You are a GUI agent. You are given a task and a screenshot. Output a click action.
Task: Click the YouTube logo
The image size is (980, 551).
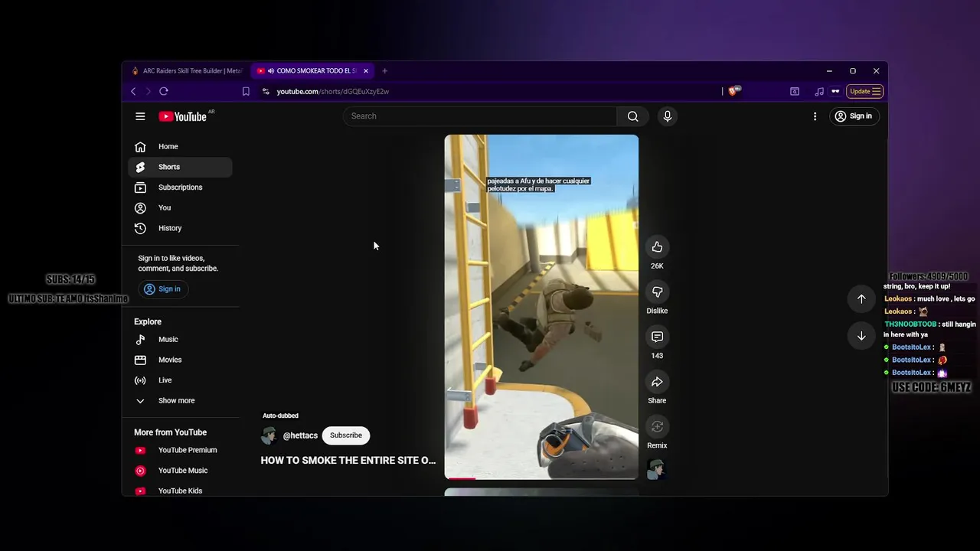tap(183, 116)
